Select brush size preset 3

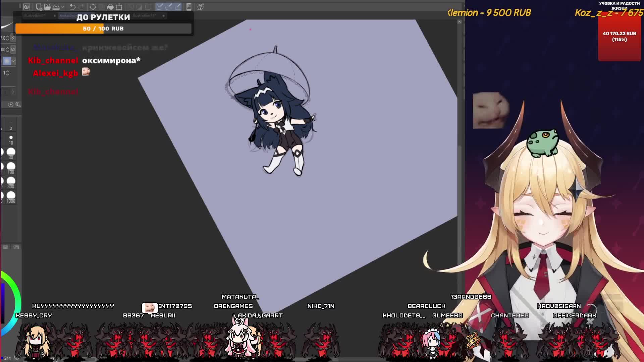pyautogui.click(x=11, y=126)
